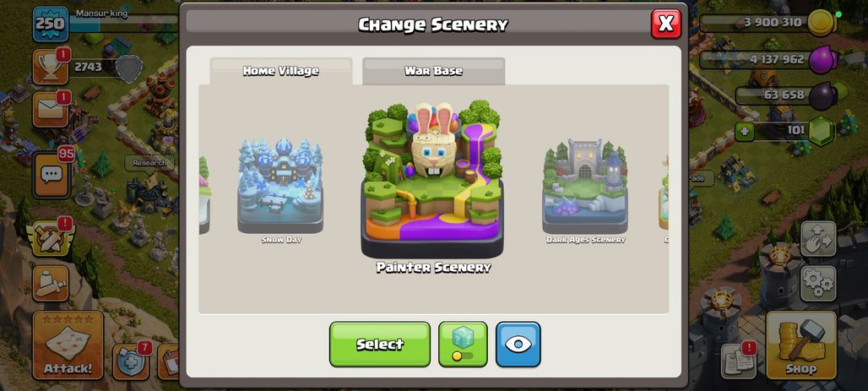Click the green Select button

click(380, 344)
